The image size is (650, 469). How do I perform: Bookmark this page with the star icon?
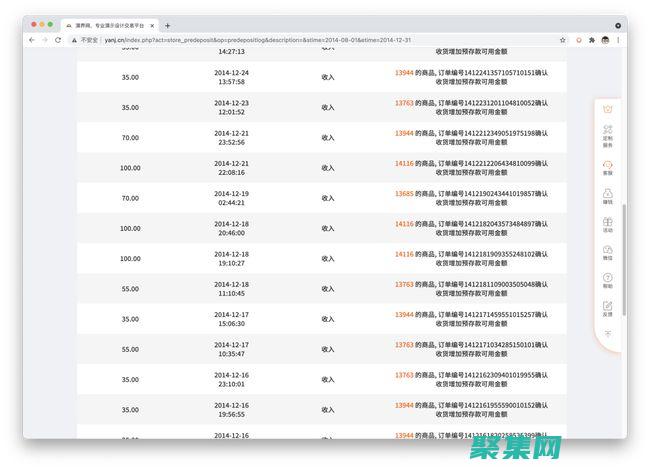[x=563, y=40]
